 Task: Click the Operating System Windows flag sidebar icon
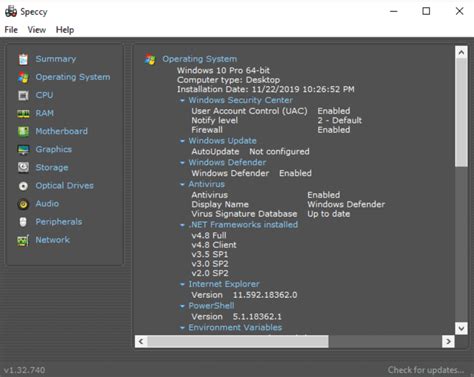(23, 77)
